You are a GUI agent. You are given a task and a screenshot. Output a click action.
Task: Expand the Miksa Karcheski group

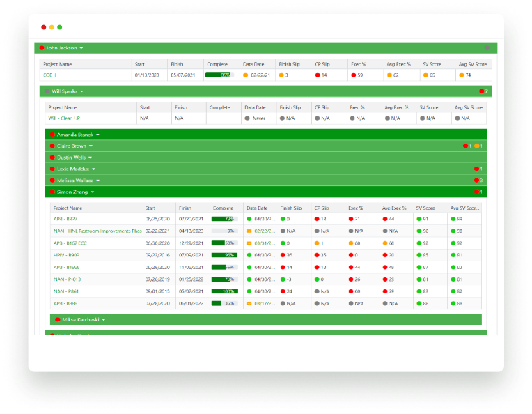103,320
